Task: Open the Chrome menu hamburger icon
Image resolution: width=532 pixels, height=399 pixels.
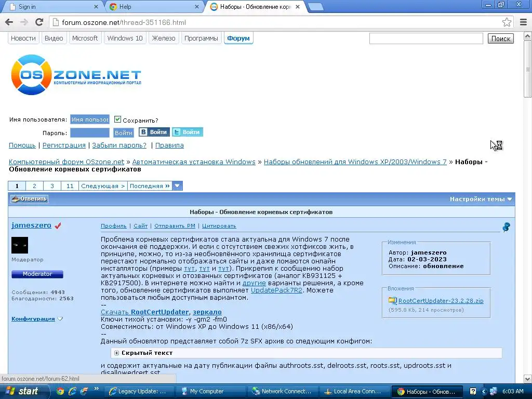Action: [524, 22]
